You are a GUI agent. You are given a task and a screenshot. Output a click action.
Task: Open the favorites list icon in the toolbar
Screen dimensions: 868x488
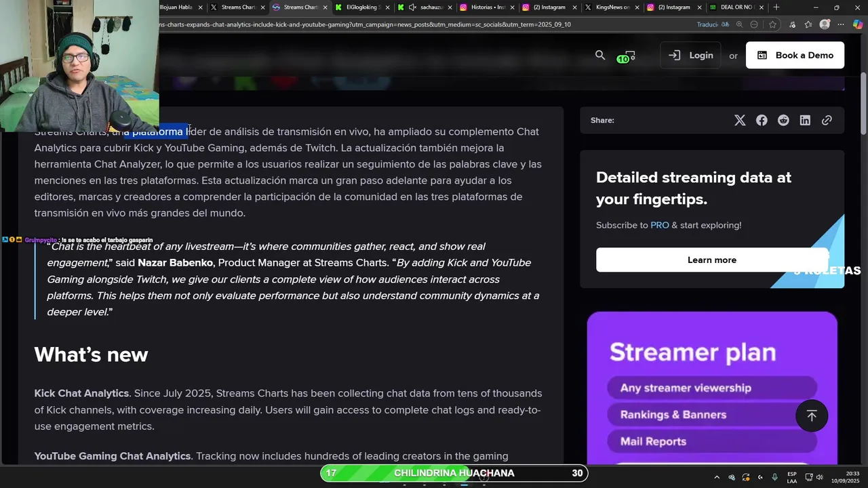point(808,24)
